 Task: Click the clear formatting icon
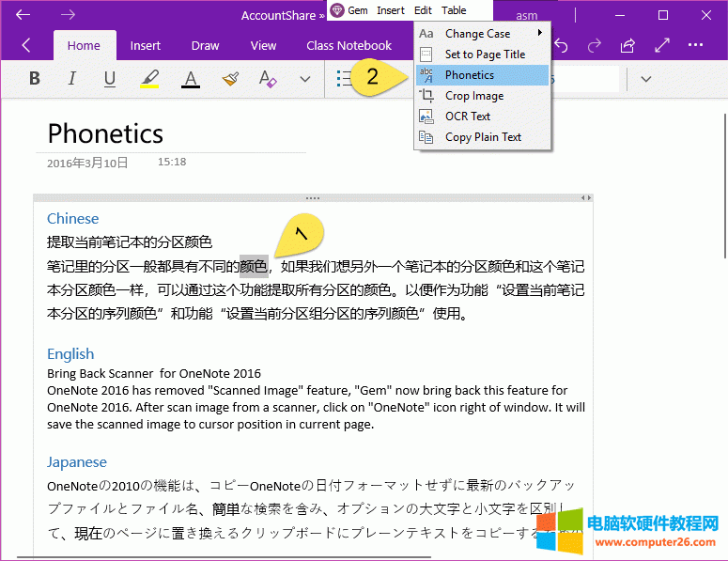point(268,79)
